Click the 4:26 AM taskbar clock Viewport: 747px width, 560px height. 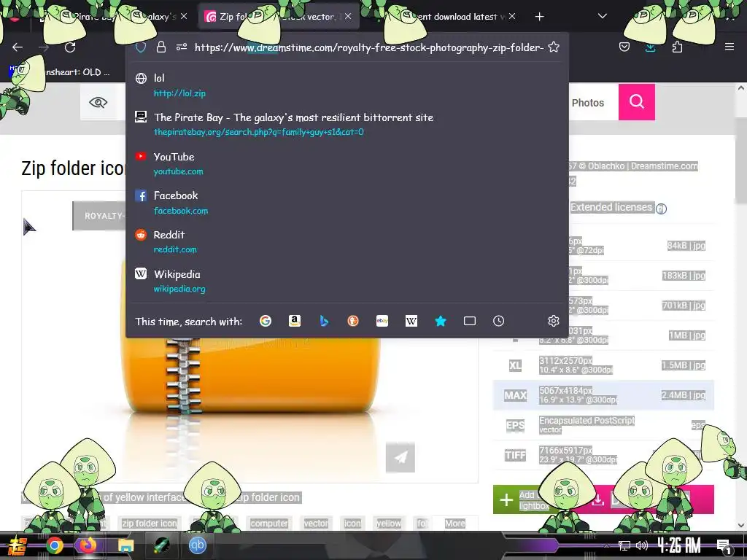click(679, 545)
